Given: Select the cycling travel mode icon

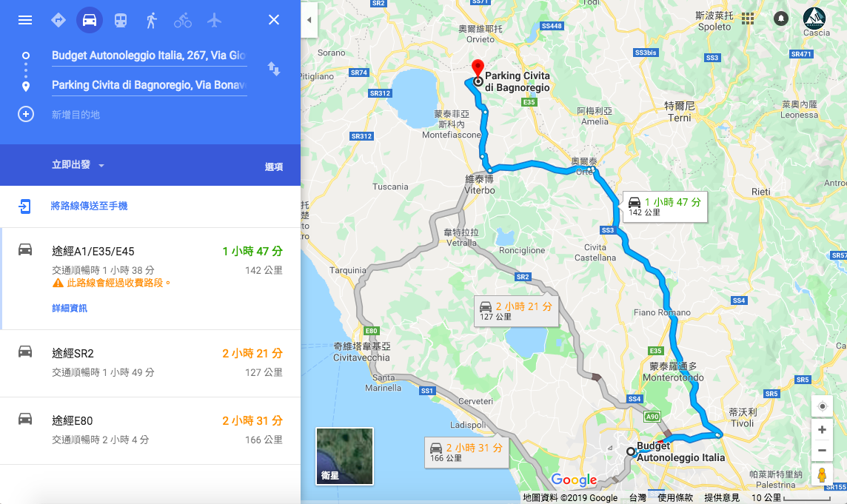Looking at the screenshot, I should click(x=183, y=21).
